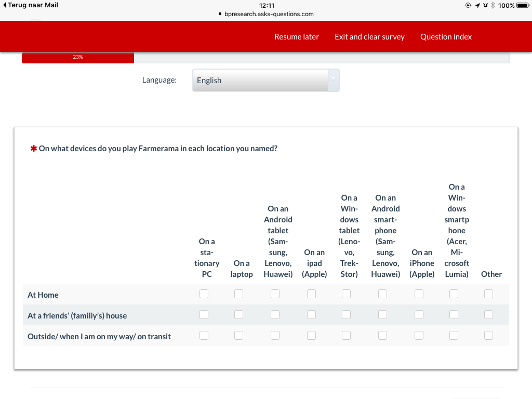The width and height of the screenshot is (532, 399).
Task: Check At Home on a Windows tablet
Action: pos(347,294)
